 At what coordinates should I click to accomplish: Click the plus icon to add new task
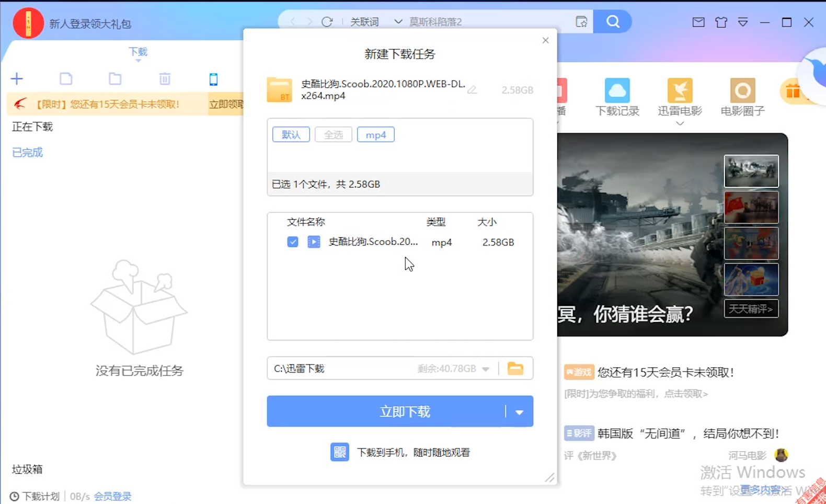coord(17,79)
